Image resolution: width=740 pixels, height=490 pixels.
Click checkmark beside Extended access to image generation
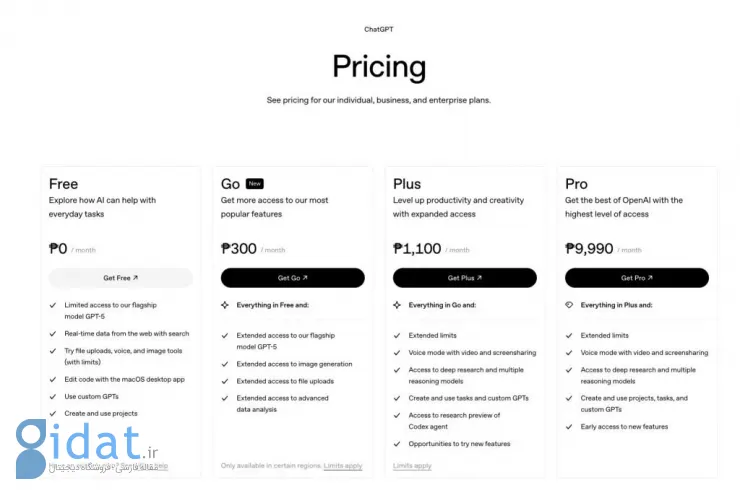tap(225, 365)
